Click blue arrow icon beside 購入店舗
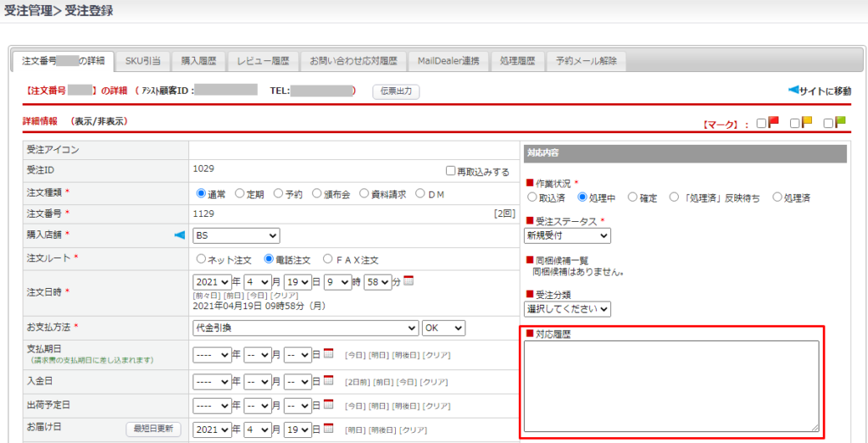The height and width of the screenshot is (443, 868). click(x=179, y=235)
